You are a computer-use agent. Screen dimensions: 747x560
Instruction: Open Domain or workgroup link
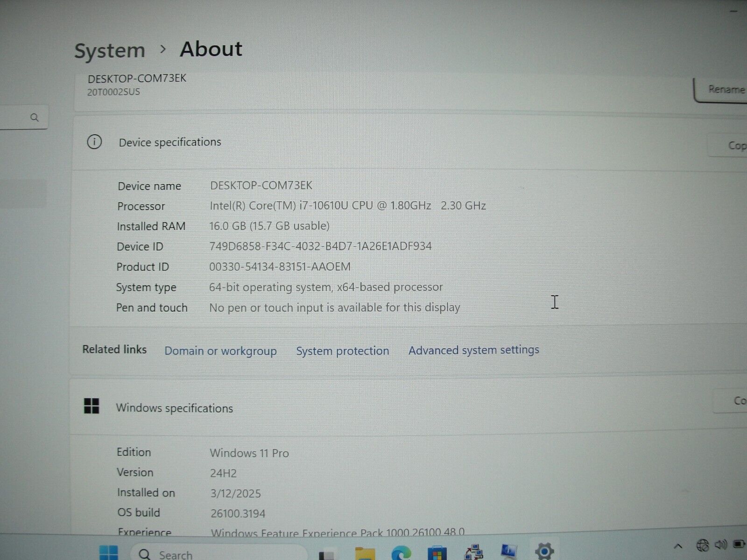coord(220,351)
